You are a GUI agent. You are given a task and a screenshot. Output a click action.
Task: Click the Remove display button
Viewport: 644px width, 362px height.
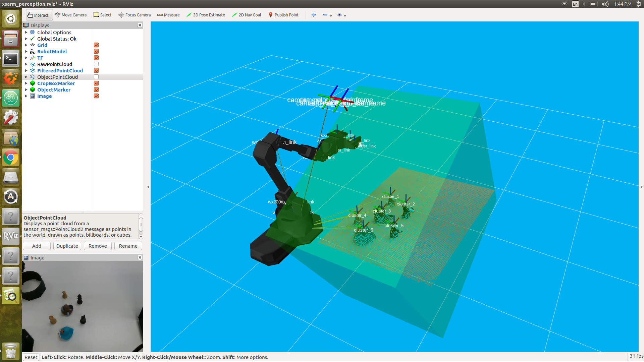point(98,246)
